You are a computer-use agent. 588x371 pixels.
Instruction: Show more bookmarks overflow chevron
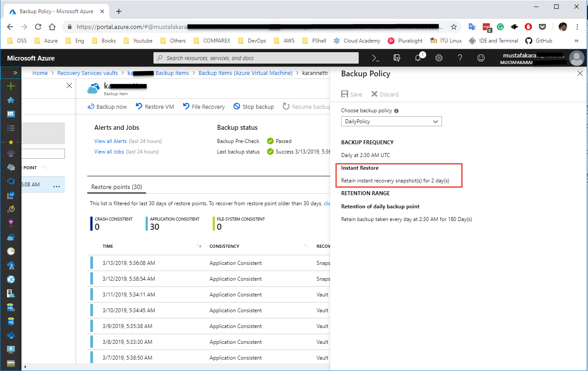click(577, 41)
